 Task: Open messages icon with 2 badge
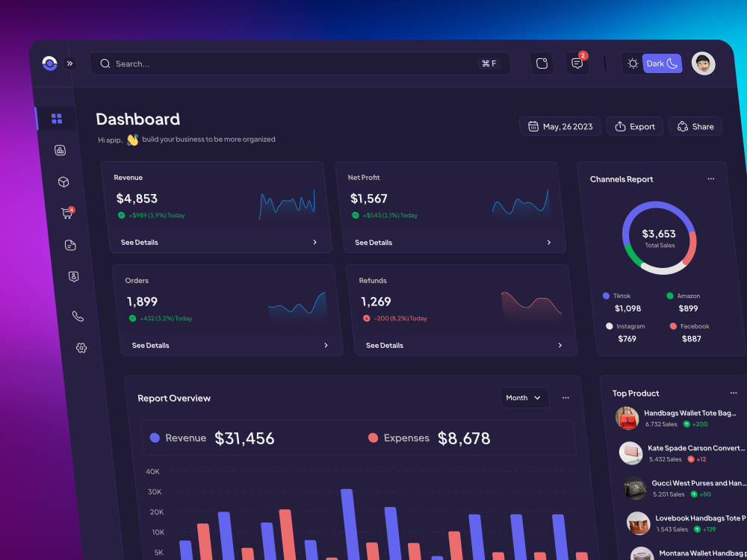[577, 63]
